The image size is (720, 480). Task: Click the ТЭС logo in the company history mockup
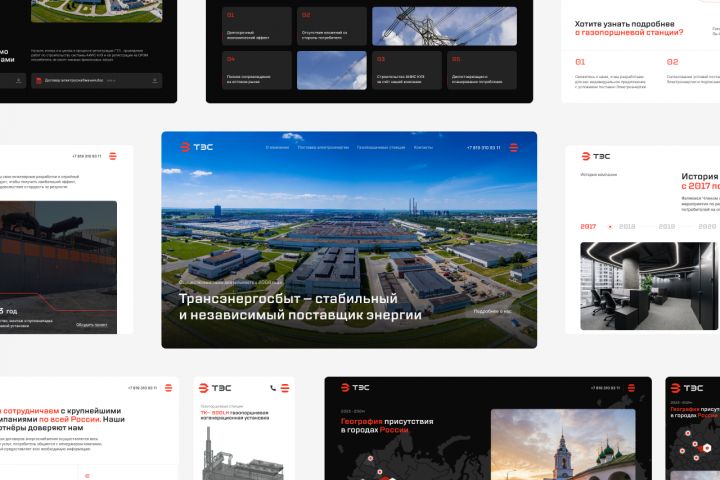[596, 157]
